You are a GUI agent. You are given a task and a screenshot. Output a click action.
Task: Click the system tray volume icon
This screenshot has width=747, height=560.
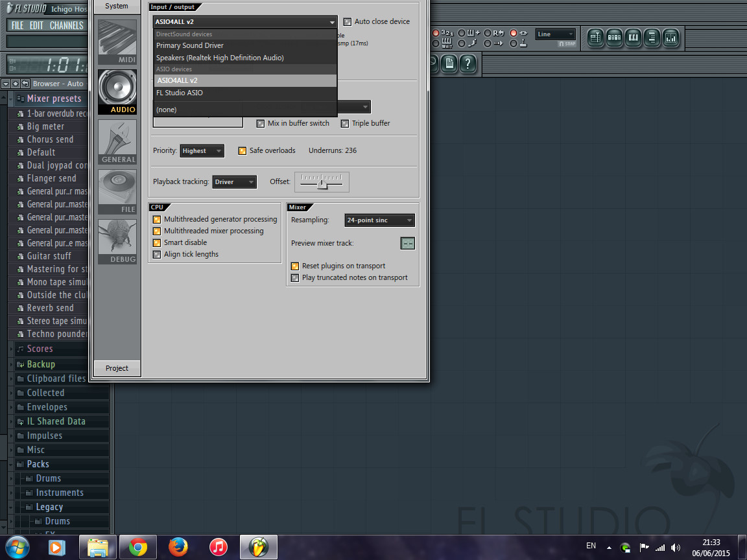pyautogui.click(x=676, y=548)
